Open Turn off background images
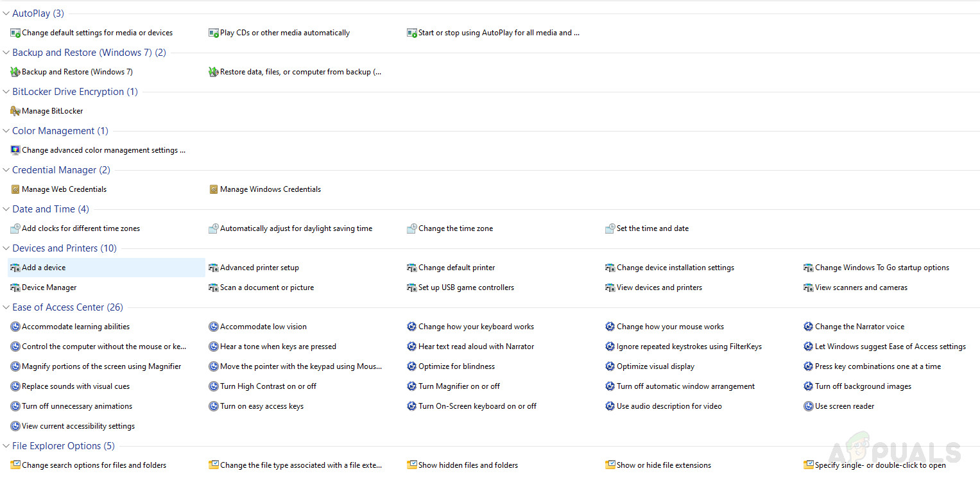Image resolution: width=980 pixels, height=480 pixels. click(x=863, y=386)
